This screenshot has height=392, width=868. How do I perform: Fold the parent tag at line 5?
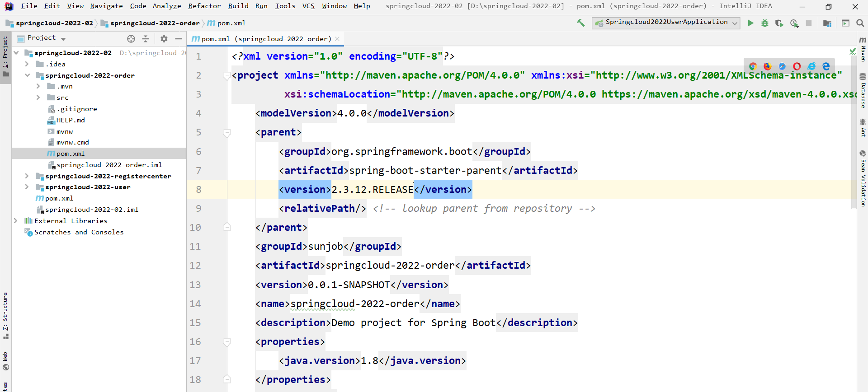click(227, 133)
